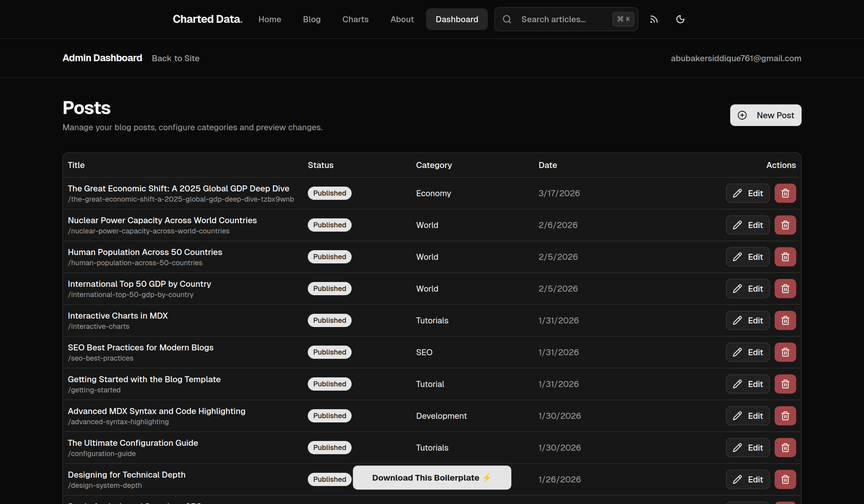Click the RSS feed icon

654,19
